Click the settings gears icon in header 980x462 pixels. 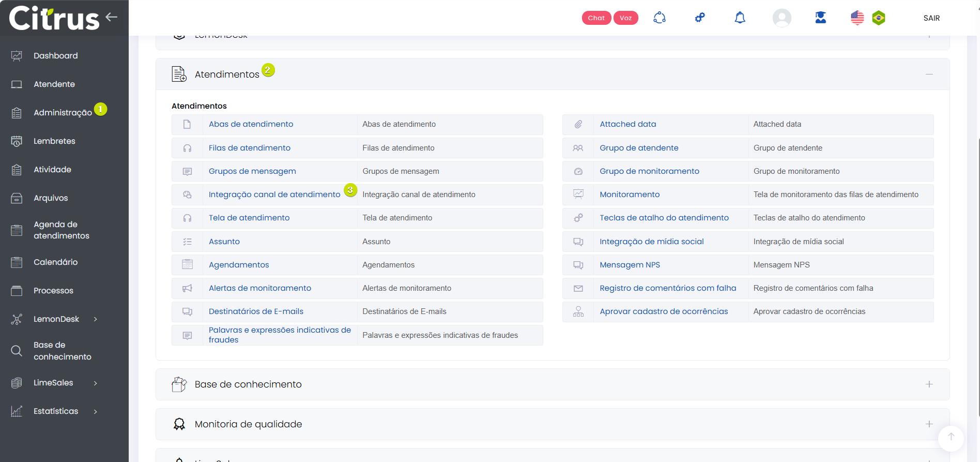(x=700, y=18)
